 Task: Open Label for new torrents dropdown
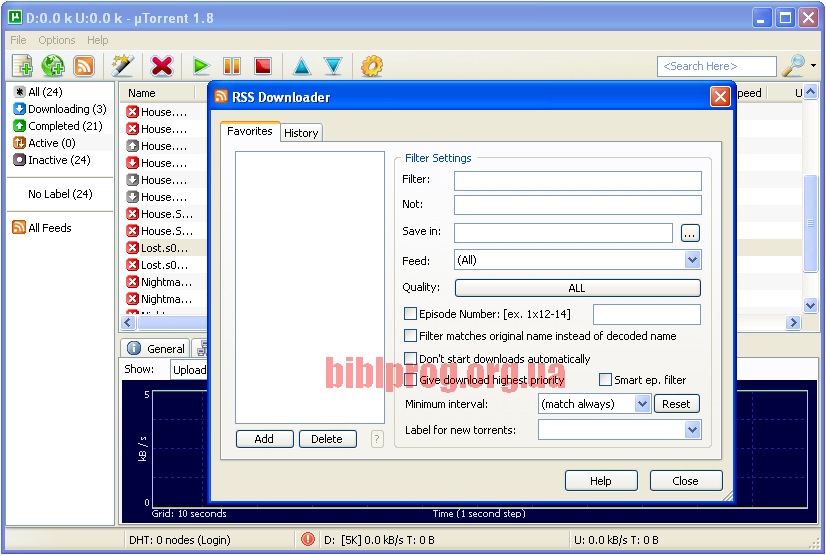tap(620, 430)
